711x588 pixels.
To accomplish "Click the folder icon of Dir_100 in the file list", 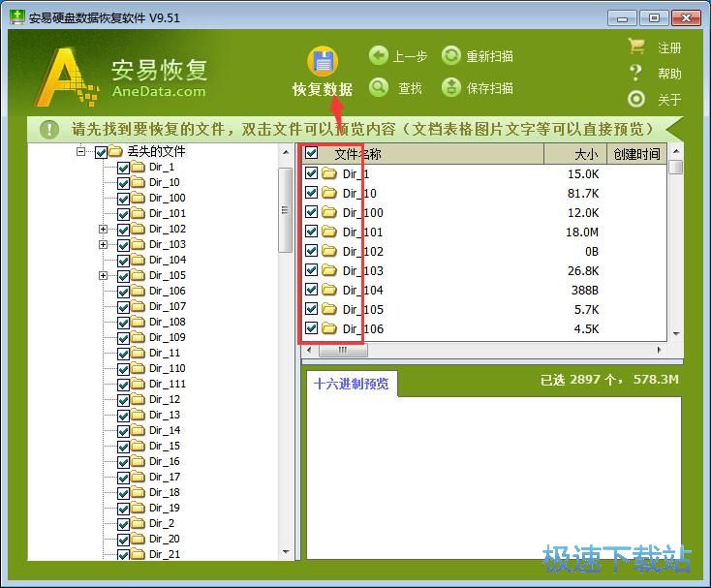I will [329, 212].
